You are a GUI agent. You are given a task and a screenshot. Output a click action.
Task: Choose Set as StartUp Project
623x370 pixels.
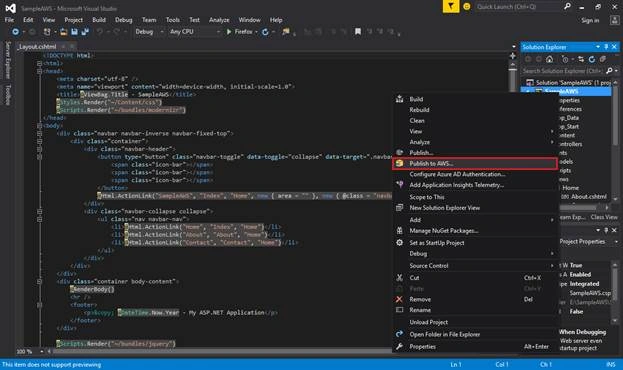pyautogui.click(x=476, y=242)
